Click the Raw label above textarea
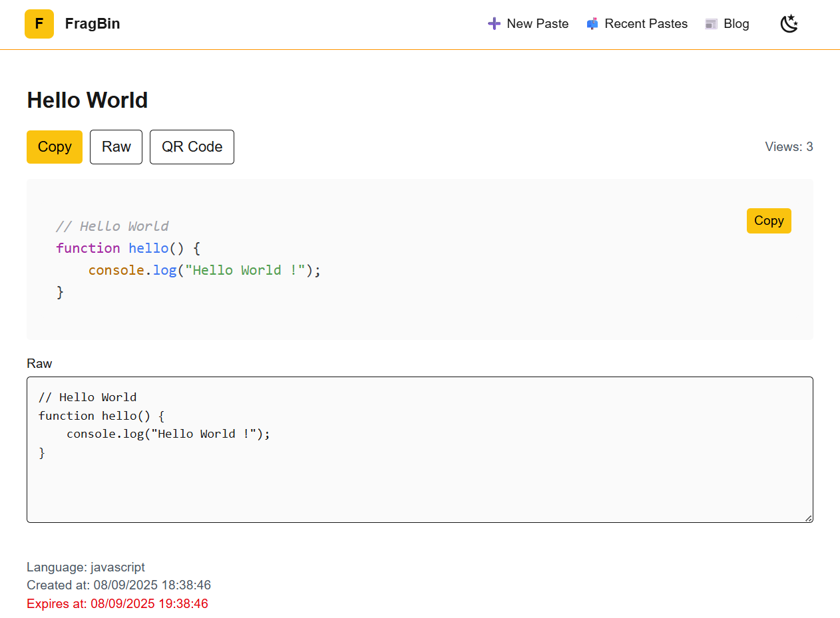 [x=39, y=363]
